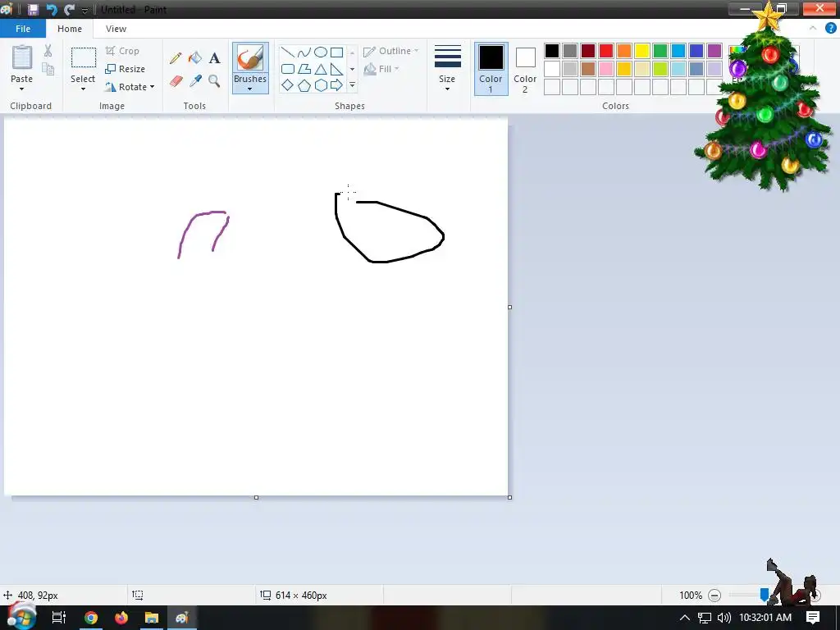The height and width of the screenshot is (630, 840).
Task: Expand the Paste options arrow
Action: (22, 89)
